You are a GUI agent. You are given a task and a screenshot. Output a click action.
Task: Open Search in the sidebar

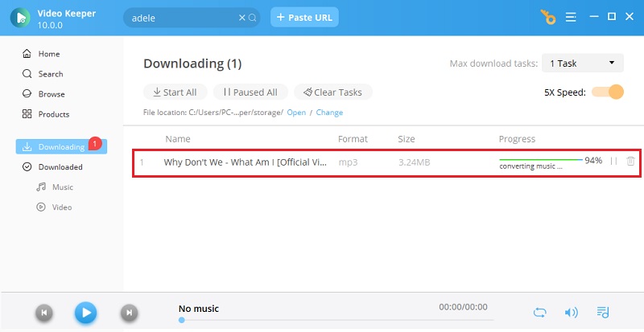(x=43, y=74)
